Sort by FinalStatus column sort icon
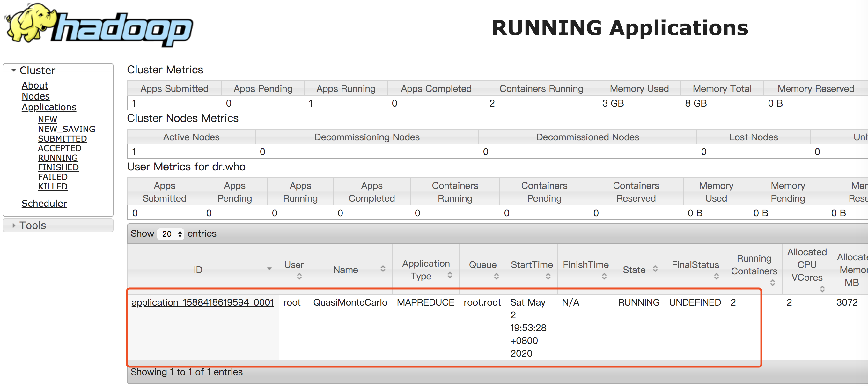 pos(716,277)
